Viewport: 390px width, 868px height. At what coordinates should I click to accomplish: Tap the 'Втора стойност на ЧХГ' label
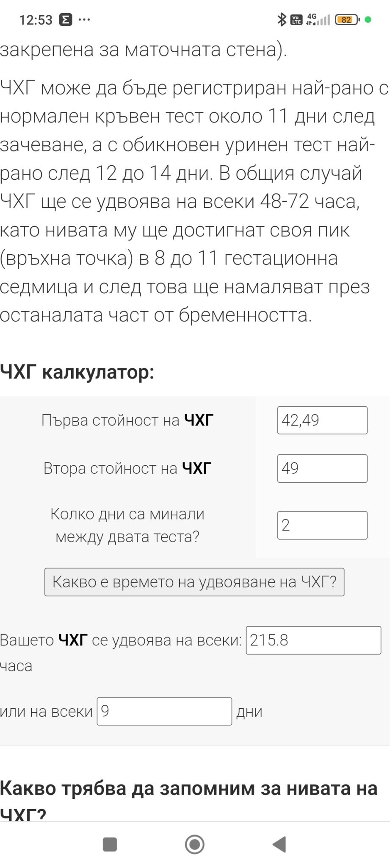[127, 468]
